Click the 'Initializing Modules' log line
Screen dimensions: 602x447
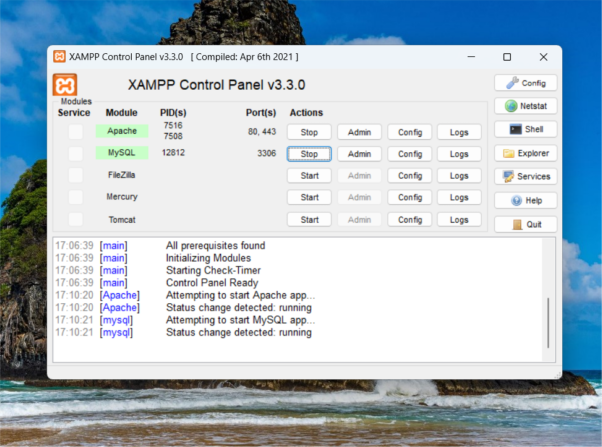click(x=208, y=258)
